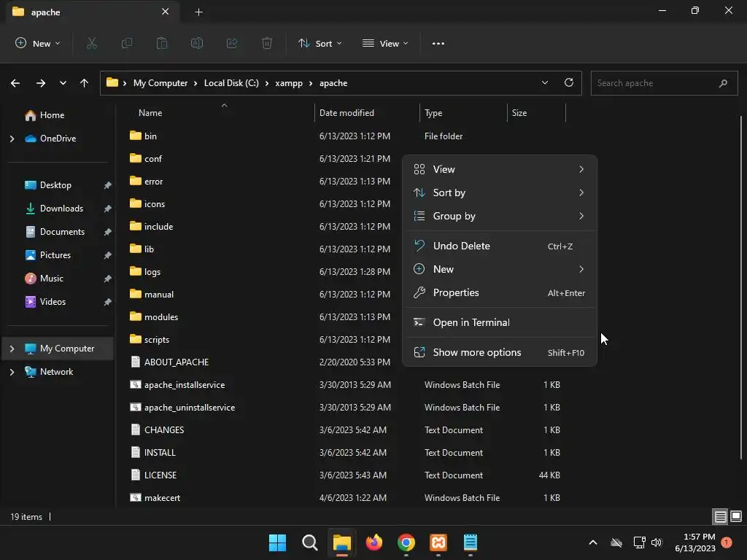The width and height of the screenshot is (747, 560).
Task: Open the Windows Start menu
Action: click(x=277, y=542)
